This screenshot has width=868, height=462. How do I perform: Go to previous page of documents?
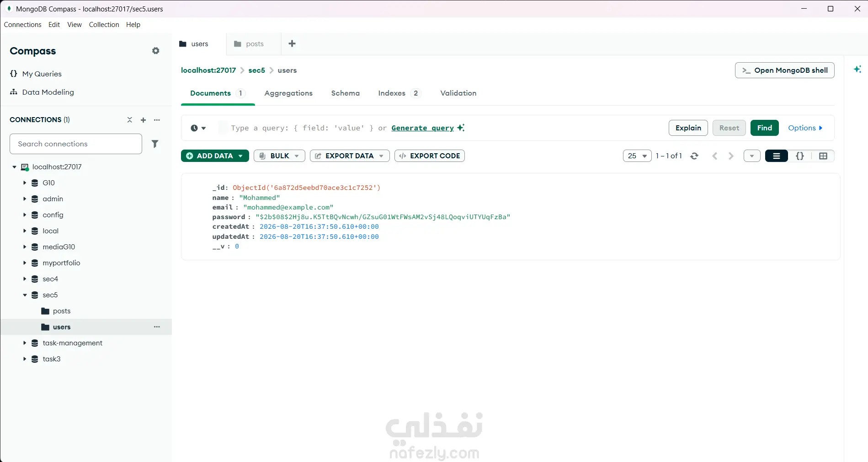pyautogui.click(x=715, y=156)
